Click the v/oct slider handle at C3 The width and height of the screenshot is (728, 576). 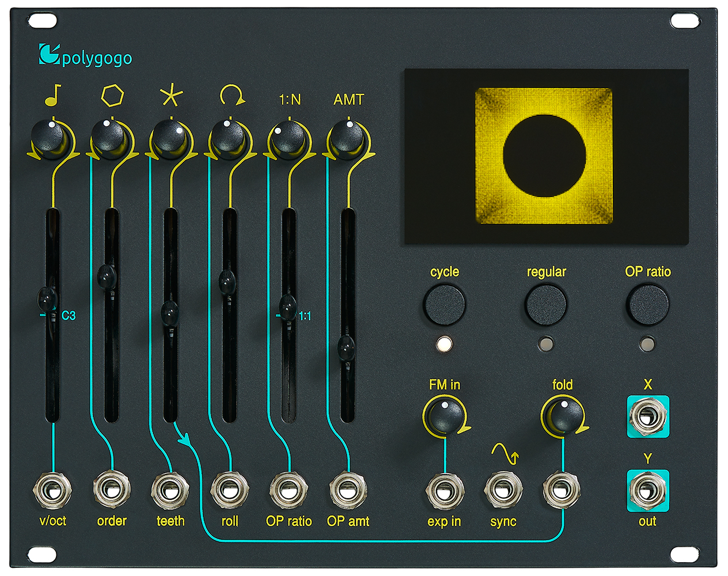click(47, 299)
